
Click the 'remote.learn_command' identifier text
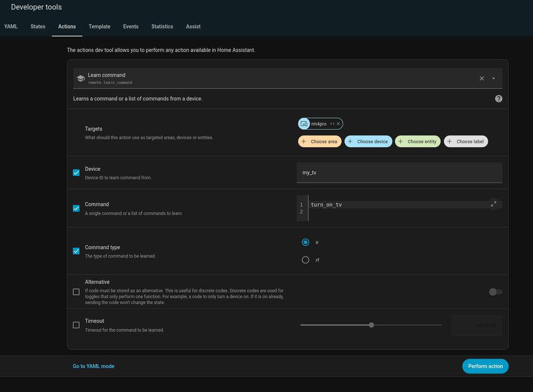[x=110, y=83]
